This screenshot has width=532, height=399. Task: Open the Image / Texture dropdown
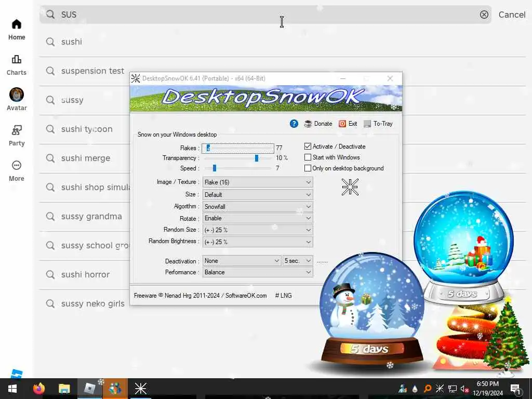[258, 182]
